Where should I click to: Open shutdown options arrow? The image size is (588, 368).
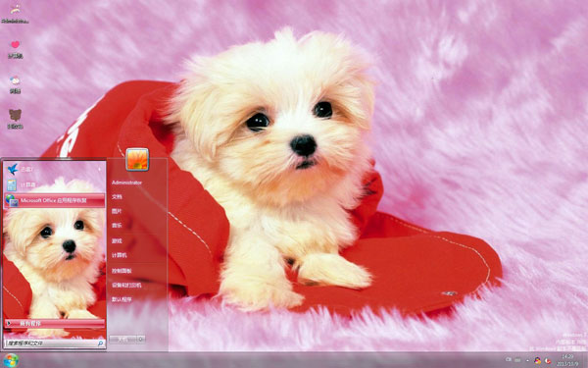point(141,340)
